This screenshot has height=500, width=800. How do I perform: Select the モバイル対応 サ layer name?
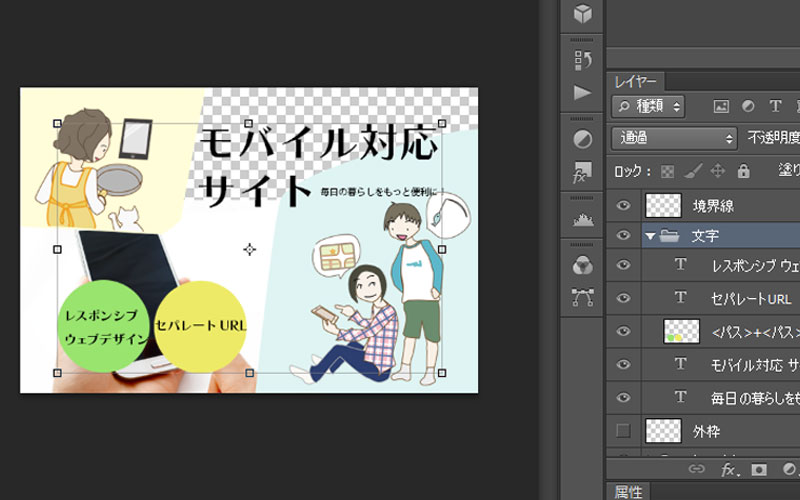coord(755,365)
